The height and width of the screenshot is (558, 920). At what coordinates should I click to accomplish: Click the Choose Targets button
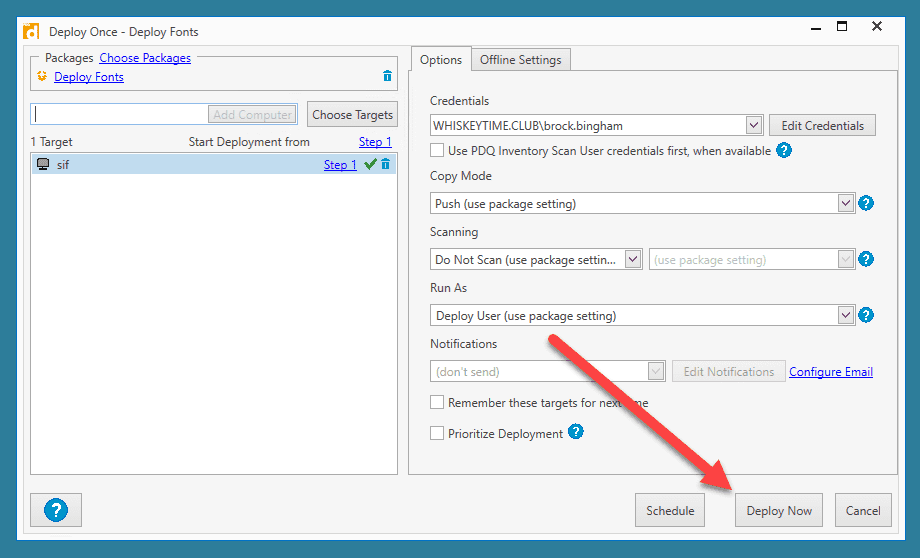pyautogui.click(x=352, y=114)
